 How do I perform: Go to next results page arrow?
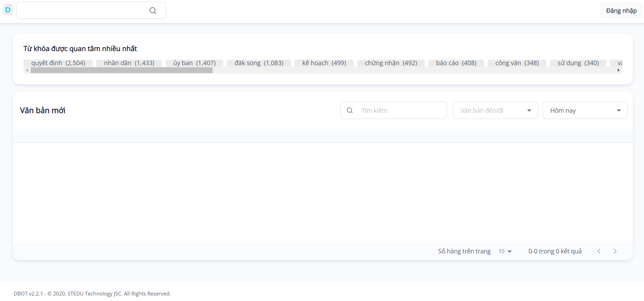point(615,251)
